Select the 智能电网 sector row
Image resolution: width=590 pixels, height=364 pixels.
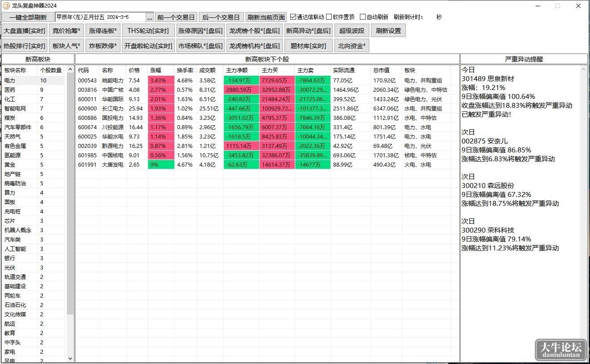33,109
